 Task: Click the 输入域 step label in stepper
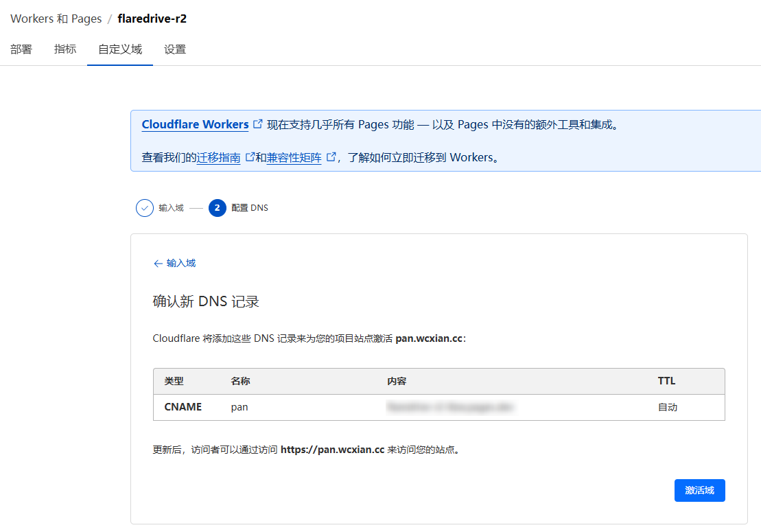[x=171, y=208]
